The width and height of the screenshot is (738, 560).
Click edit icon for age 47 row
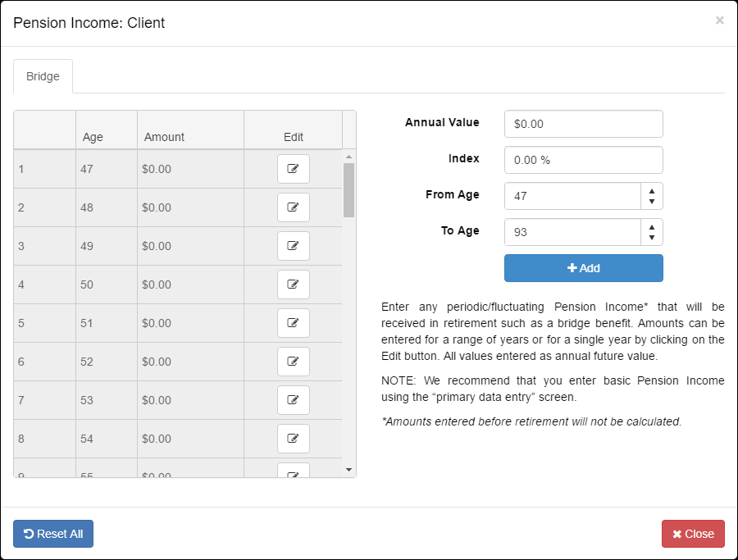pyautogui.click(x=293, y=169)
